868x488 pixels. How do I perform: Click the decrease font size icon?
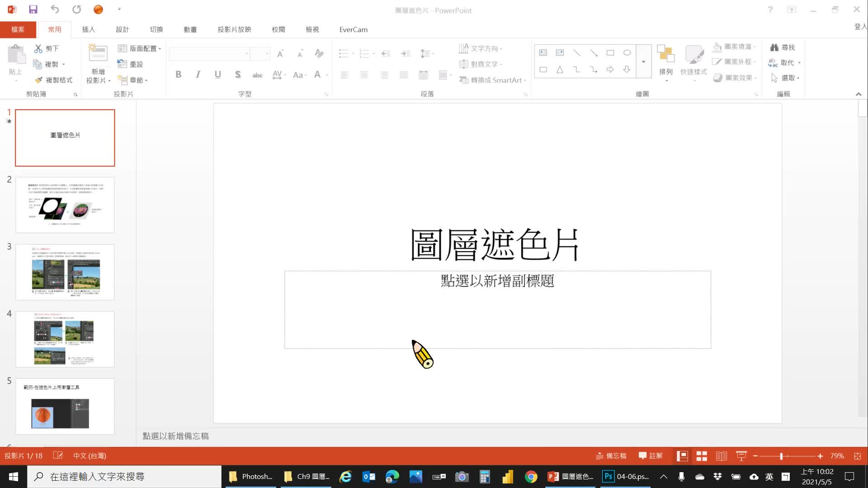click(x=300, y=54)
